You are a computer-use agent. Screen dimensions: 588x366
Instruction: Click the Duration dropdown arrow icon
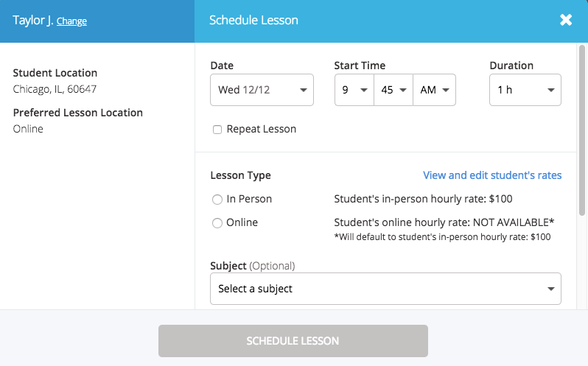point(550,91)
